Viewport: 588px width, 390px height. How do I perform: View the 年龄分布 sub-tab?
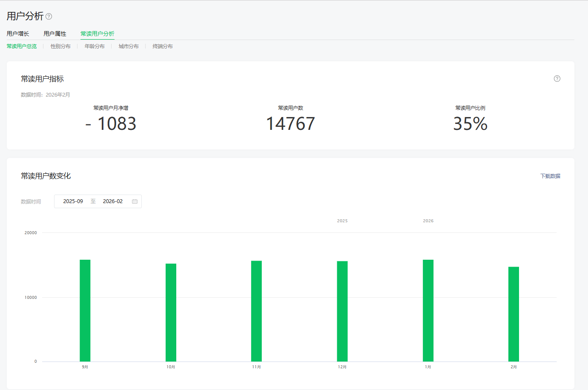[95, 46]
